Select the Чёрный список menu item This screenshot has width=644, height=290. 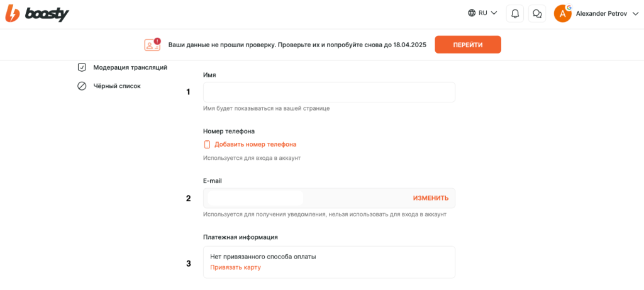coord(117,86)
